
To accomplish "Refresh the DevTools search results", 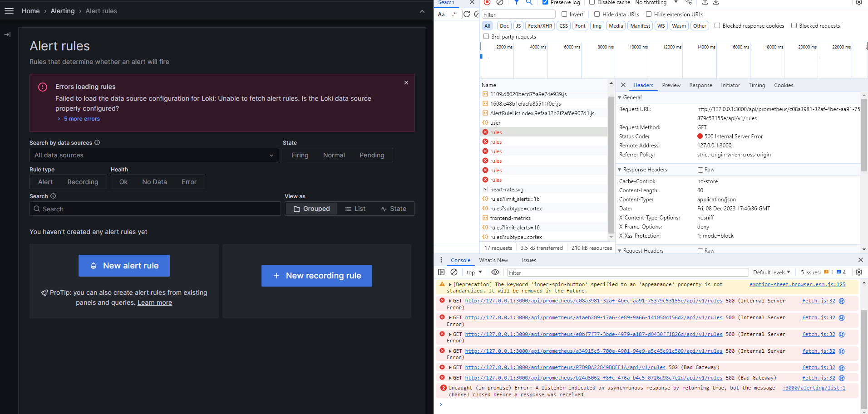I will (x=467, y=14).
